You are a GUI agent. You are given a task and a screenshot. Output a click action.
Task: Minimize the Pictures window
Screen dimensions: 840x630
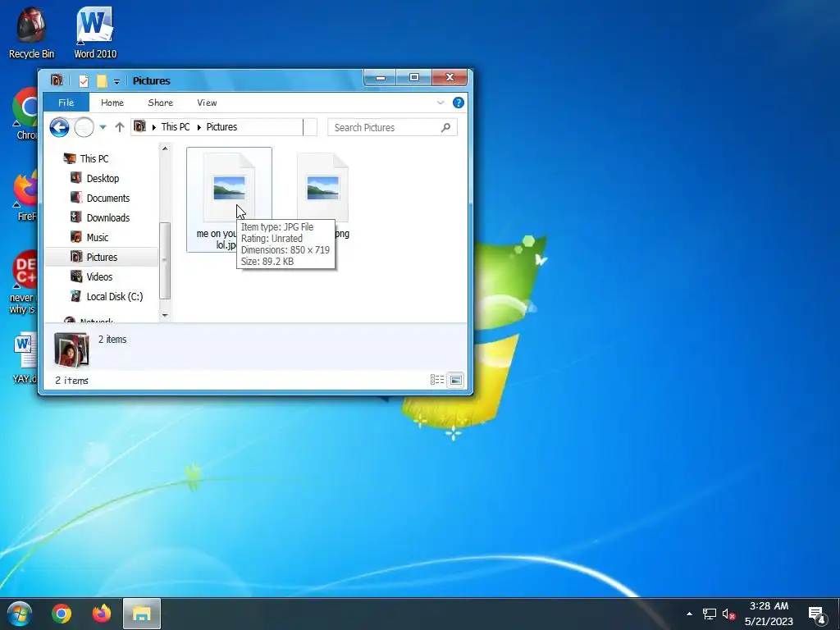point(381,77)
